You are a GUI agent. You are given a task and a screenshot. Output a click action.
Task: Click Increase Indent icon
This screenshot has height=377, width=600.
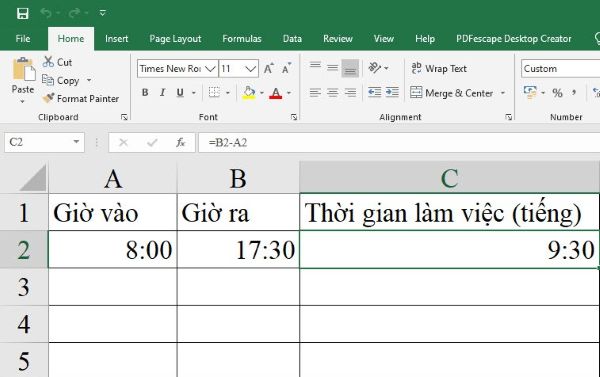[x=392, y=92]
